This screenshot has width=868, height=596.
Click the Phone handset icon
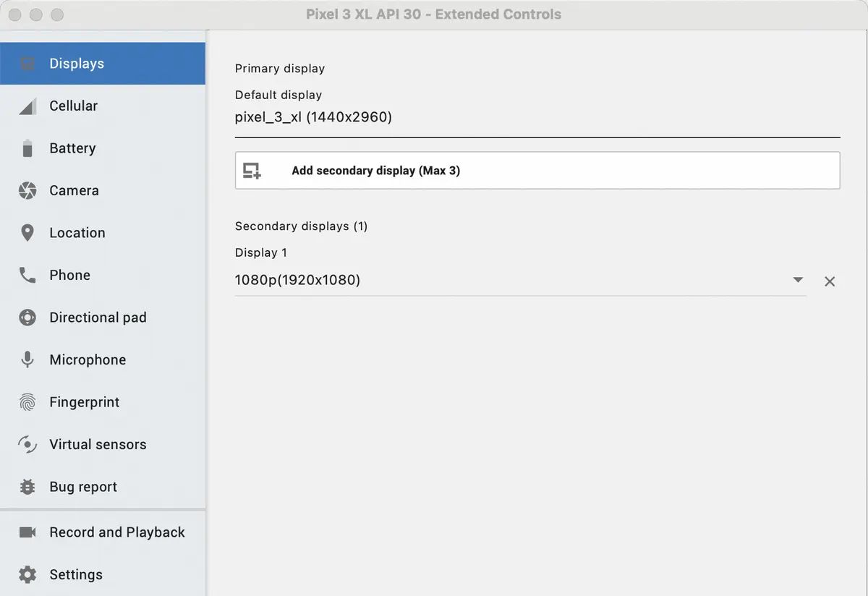27,276
